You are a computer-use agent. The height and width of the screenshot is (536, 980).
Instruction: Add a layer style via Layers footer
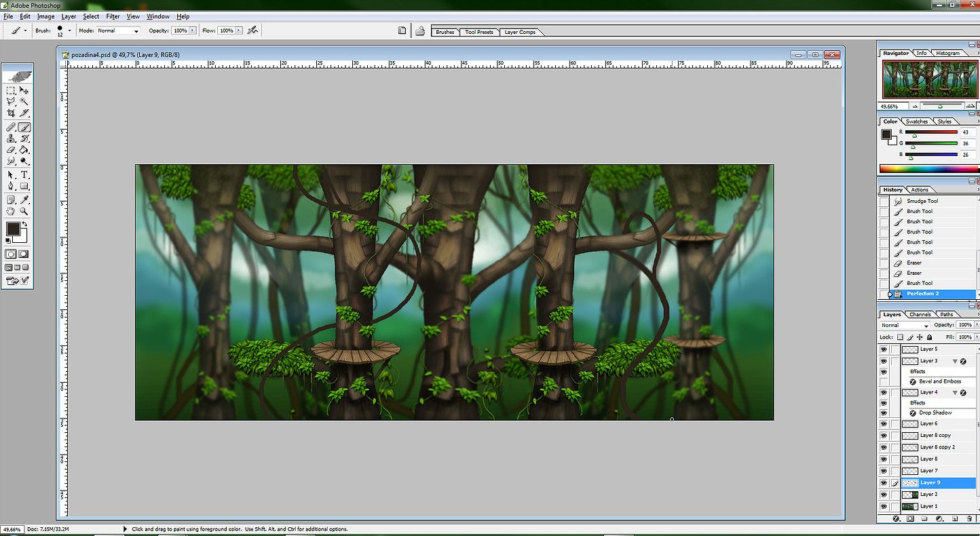point(896,518)
